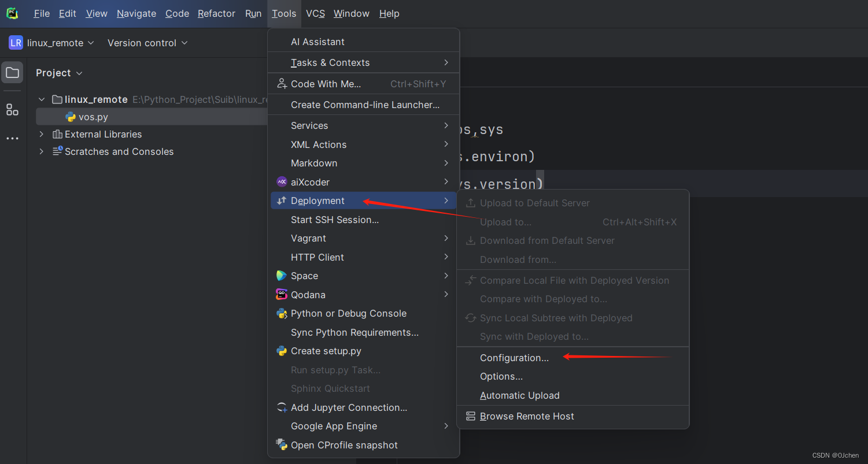Expand the Scratches and Consoles node
The width and height of the screenshot is (868, 464).
(x=42, y=151)
